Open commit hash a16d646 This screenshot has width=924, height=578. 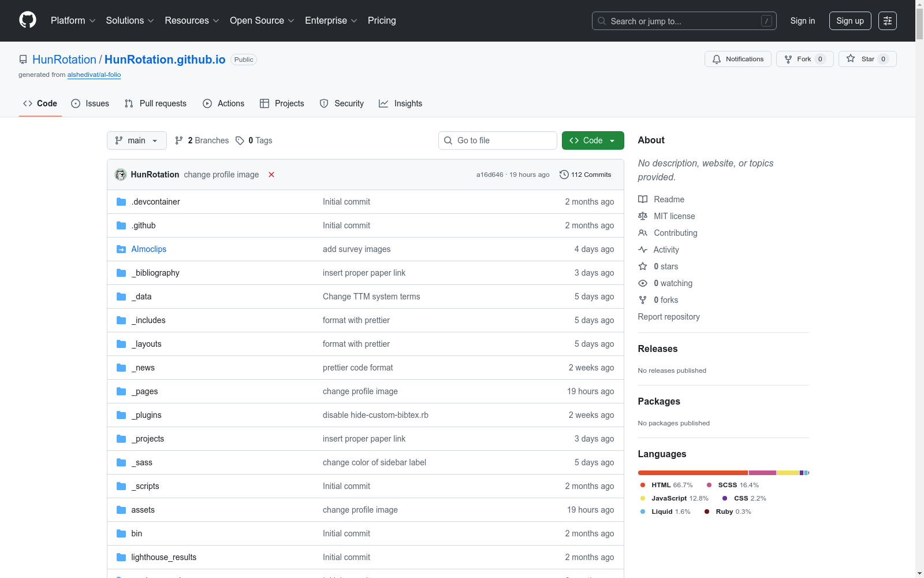pyautogui.click(x=490, y=175)
